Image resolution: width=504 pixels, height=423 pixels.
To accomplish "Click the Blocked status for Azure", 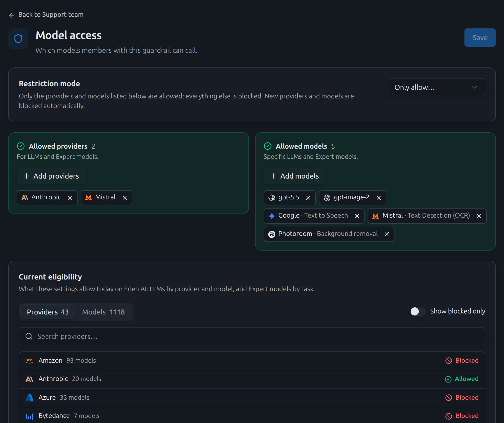I will tap(462, 398).
